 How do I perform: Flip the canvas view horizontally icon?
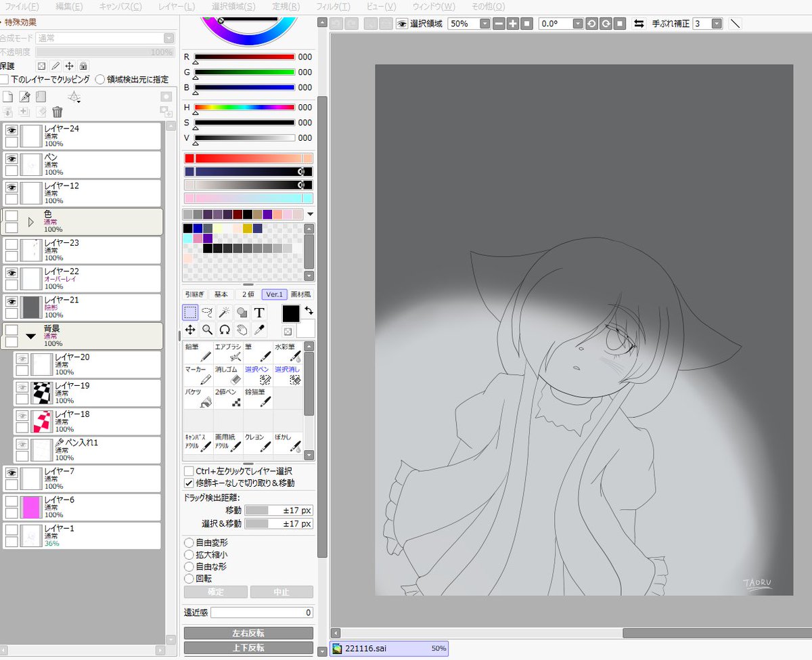click(x=639, y=24)
